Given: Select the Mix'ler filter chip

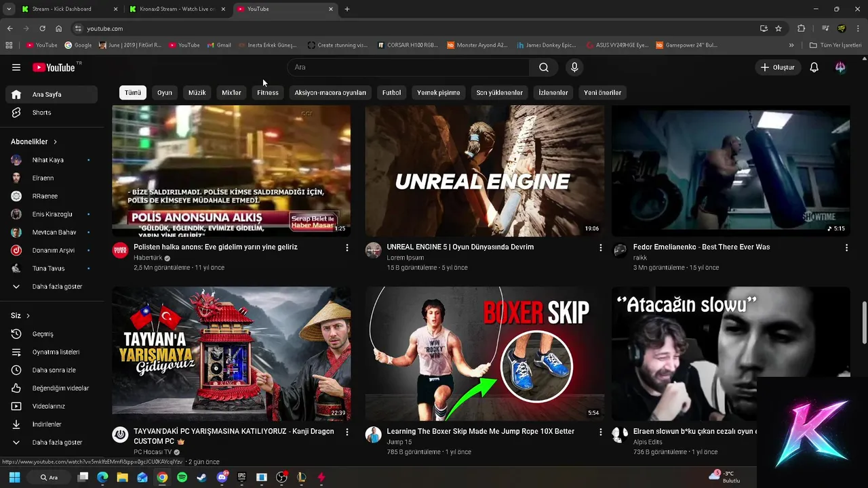Looking at the screenshot, I should (231, 93).
